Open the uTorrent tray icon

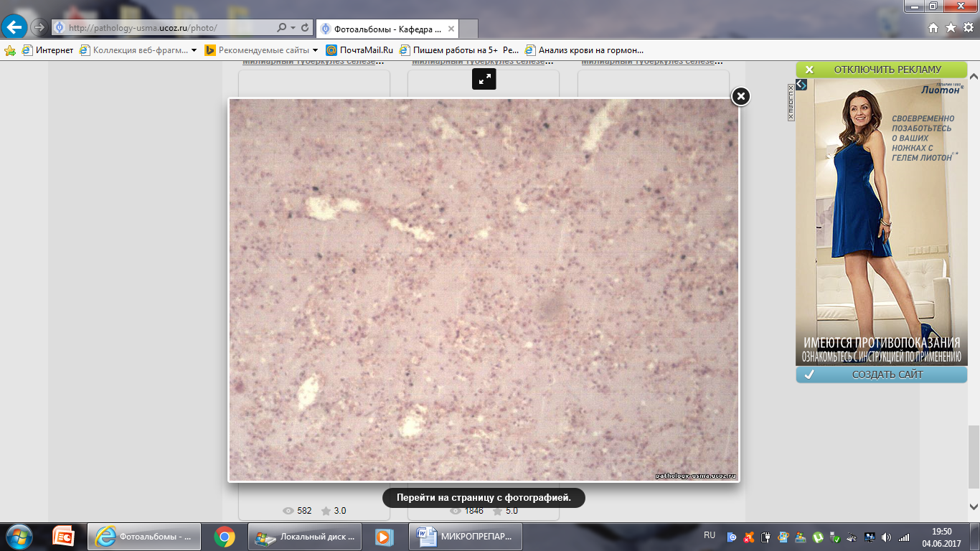tap(818, 537)
